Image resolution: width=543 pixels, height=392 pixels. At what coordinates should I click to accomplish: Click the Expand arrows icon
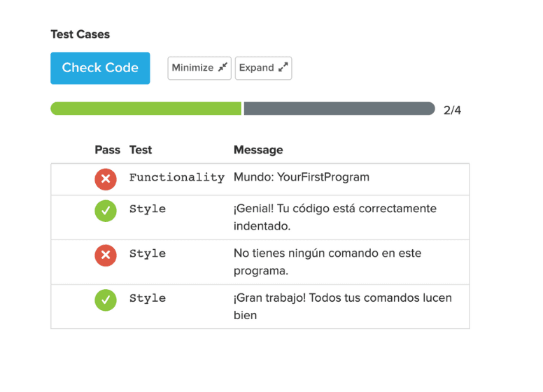[283, 68]
